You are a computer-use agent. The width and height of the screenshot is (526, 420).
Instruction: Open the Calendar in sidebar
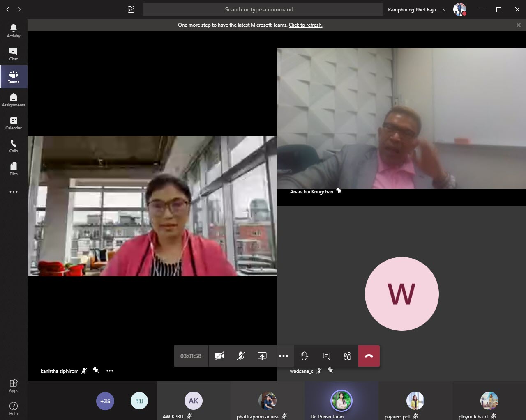14,123
